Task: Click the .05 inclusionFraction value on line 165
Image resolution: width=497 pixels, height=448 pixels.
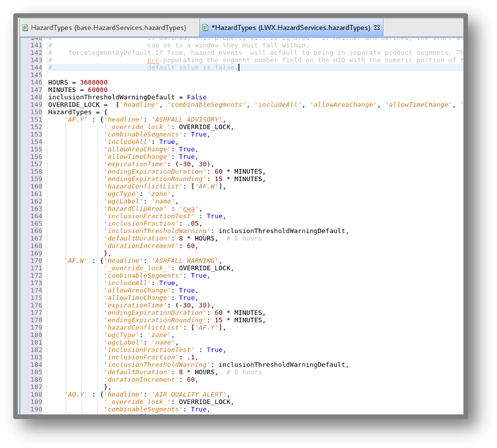Action: point(193,223)
